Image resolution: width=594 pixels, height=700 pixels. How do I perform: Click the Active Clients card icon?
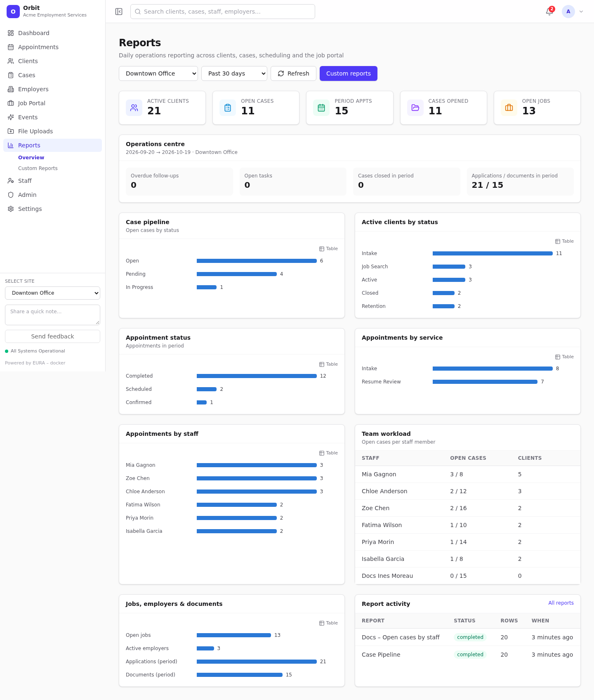(134, 108)
